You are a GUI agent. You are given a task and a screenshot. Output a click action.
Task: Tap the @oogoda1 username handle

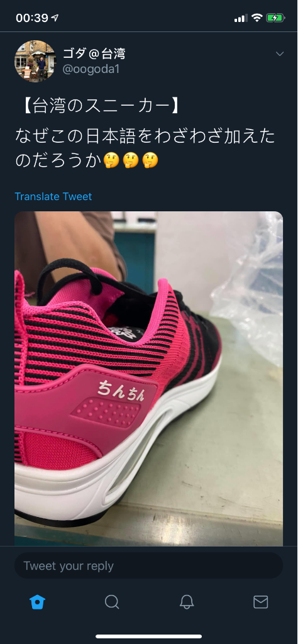91,69
